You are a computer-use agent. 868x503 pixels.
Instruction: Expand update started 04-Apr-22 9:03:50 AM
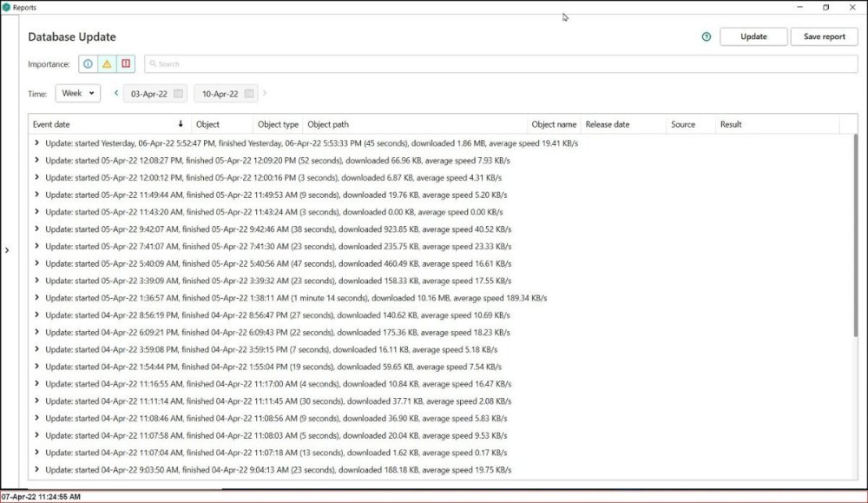click(x=36, y=469)
